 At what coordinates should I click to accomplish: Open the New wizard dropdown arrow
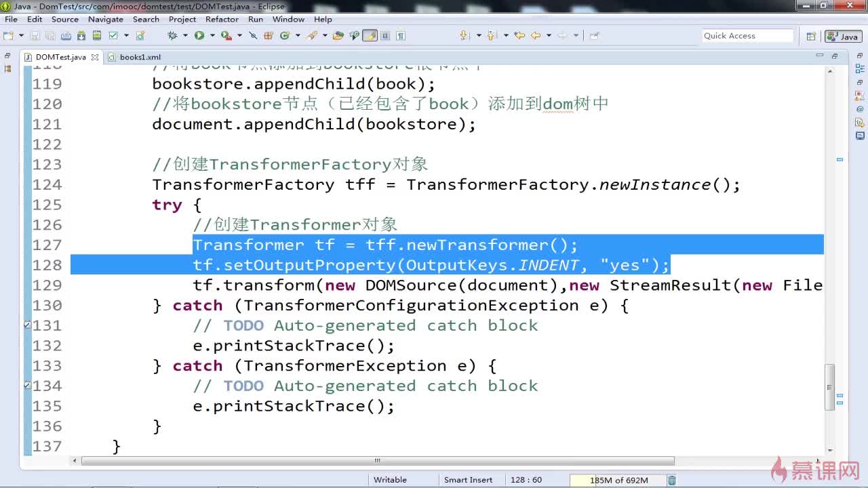pos(21,35)
